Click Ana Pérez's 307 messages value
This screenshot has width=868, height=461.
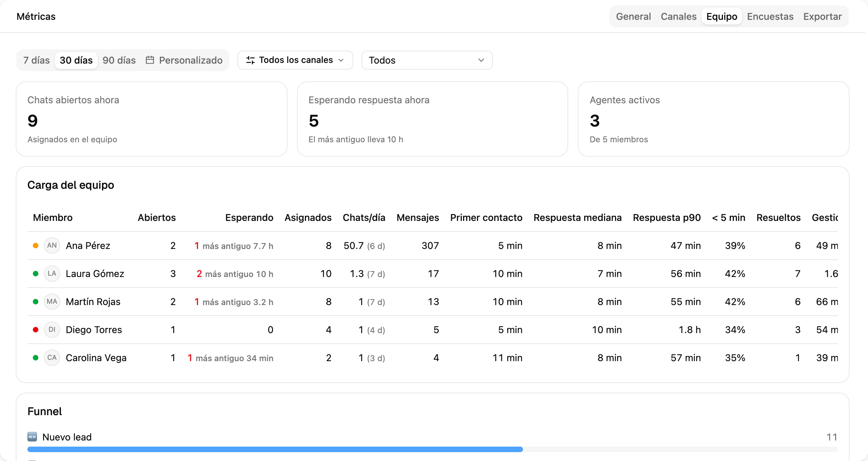(x=430, y=246)
